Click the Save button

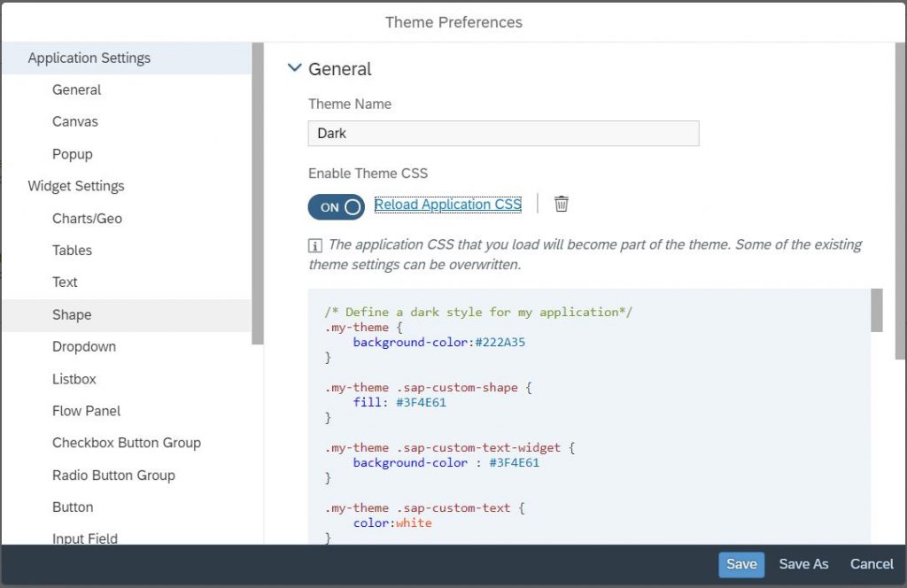click(x=741, y=564)
